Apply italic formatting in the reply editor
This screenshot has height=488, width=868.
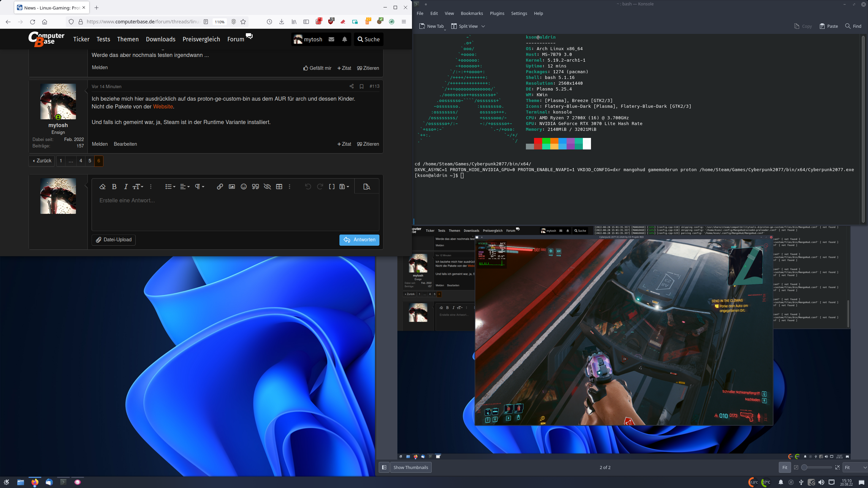(x=126, y=186)
